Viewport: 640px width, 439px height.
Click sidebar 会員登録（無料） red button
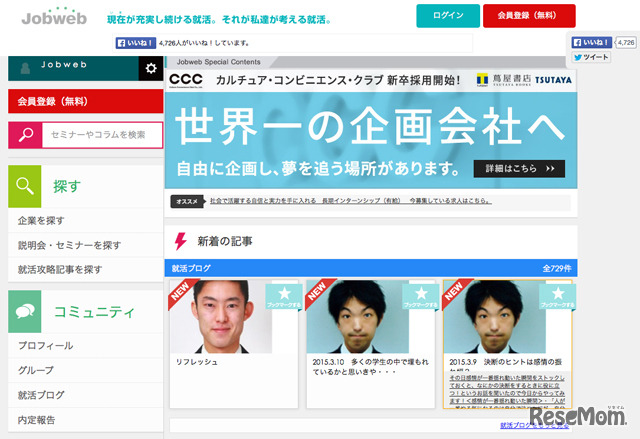[86, 101]
